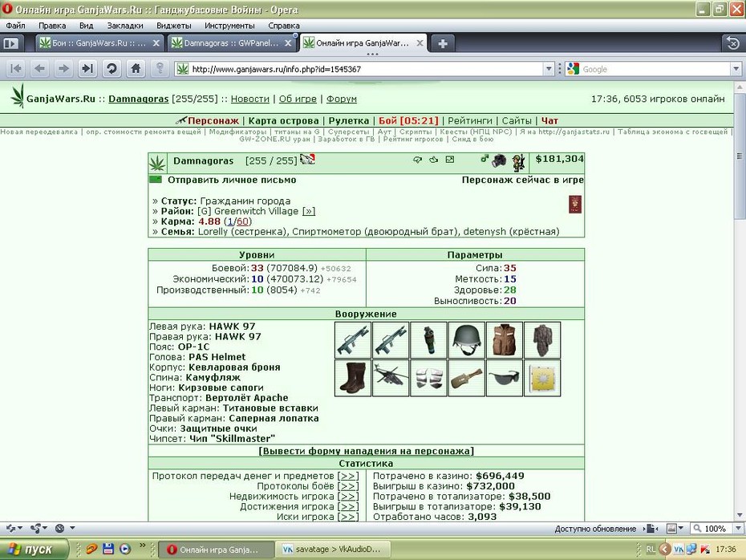Click the Apache helicopter transport icon
746x560 pixels.
coord(391,378)
